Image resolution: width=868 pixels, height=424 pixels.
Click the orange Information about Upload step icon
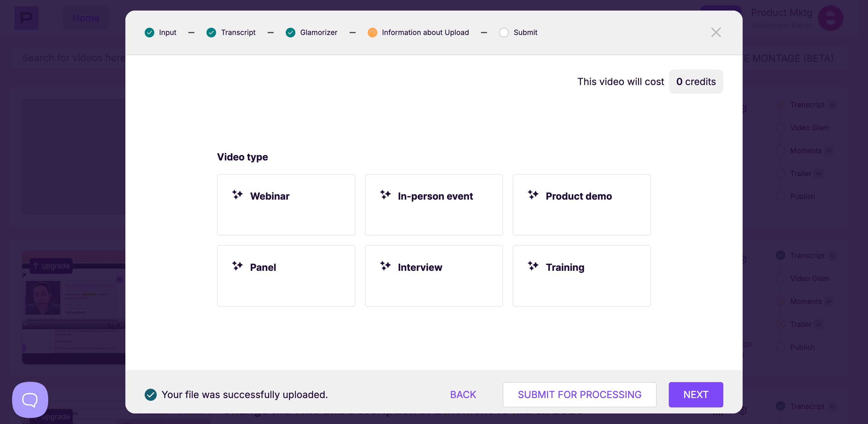tap(372, 32)
